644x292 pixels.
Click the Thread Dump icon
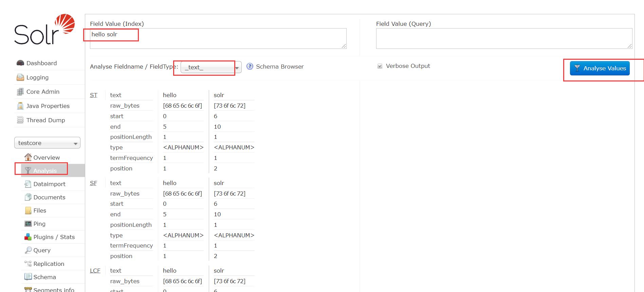tap(20, 120)
